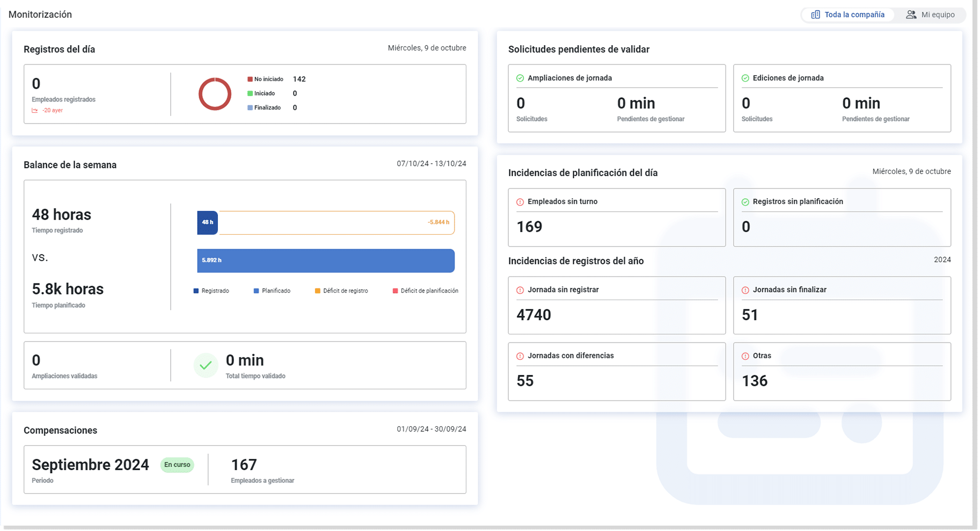Click the orange -5.844 h deficit bar
The width and height of the screenshot is (980, 531).
coord(337,222)
